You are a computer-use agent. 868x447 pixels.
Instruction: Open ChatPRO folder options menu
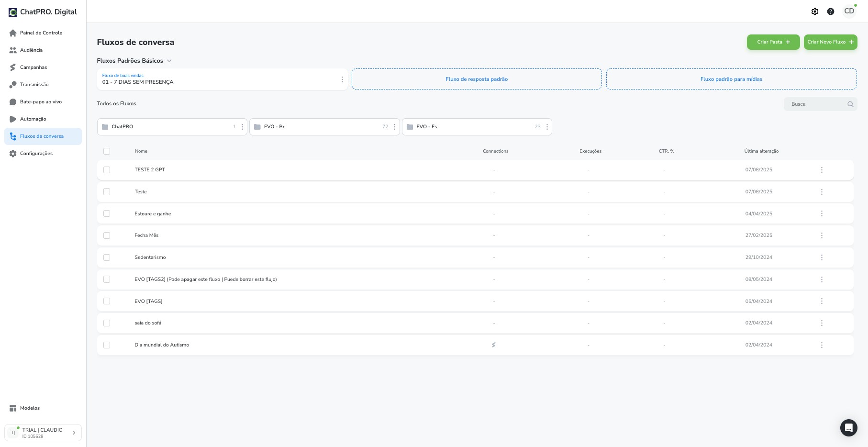pyautogui.click(x=242, y=127)
